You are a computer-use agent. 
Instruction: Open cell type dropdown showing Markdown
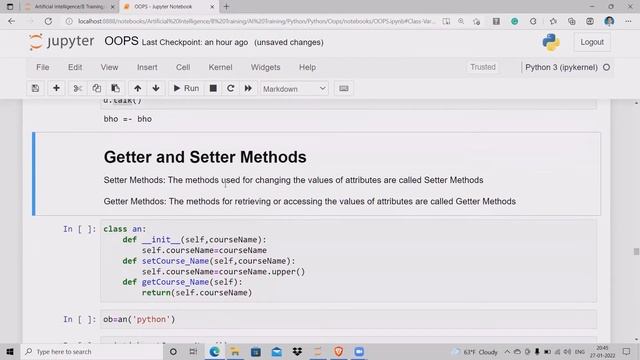pyautogui.click(x=294, y=89)
